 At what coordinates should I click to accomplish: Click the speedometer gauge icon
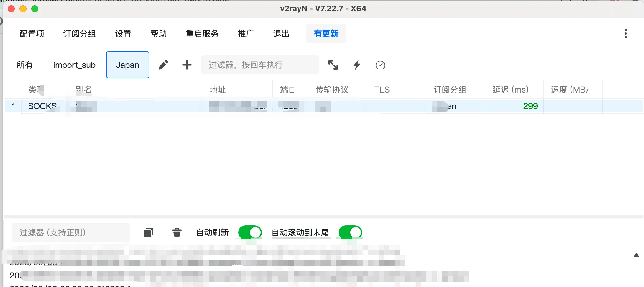point(380,65)
